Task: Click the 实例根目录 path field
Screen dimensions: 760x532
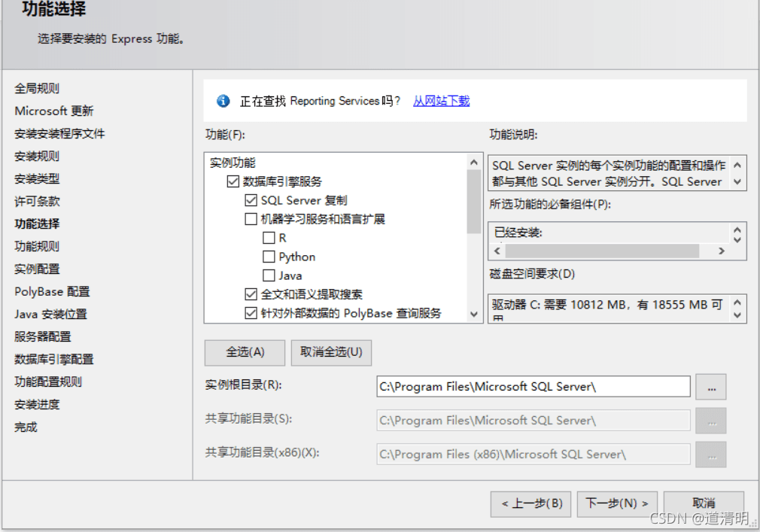Action: click(534, 387)
